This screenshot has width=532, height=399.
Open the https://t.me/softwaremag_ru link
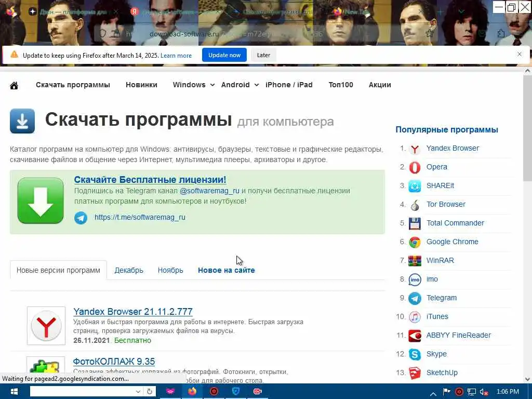click(x=140, y=217)
